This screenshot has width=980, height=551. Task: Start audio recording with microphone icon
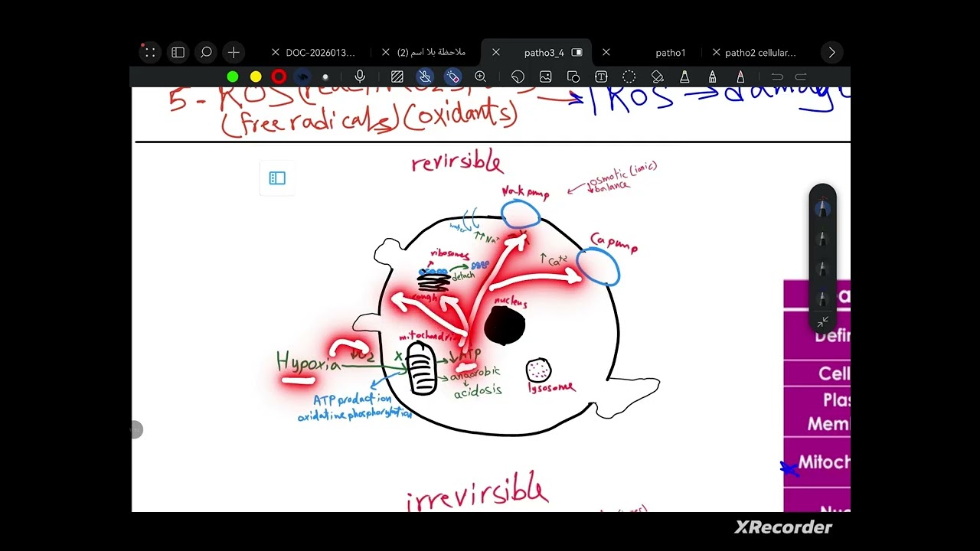360,77
